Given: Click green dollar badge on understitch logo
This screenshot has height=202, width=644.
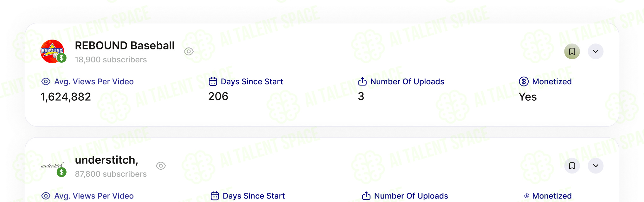Looking at the screenshot, I should pyautogui.click(x=61, y=172).
